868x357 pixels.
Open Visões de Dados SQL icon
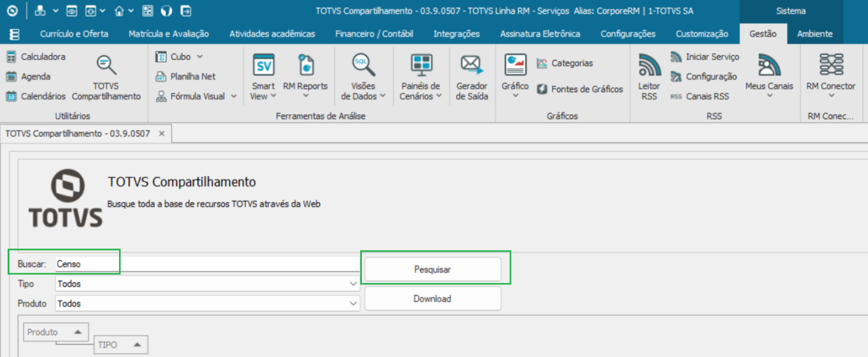pyautogui.click(x=363, y=65)
